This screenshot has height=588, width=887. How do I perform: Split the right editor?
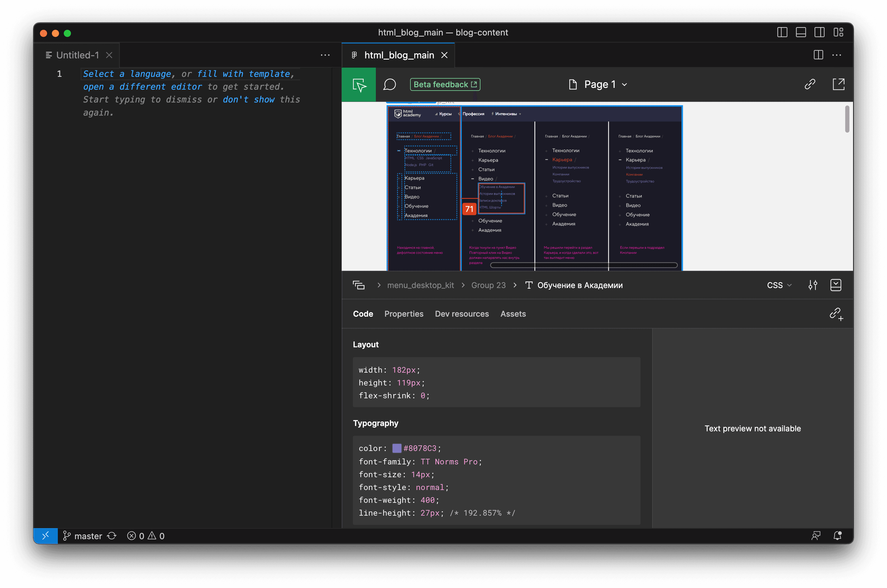(818, 55)
